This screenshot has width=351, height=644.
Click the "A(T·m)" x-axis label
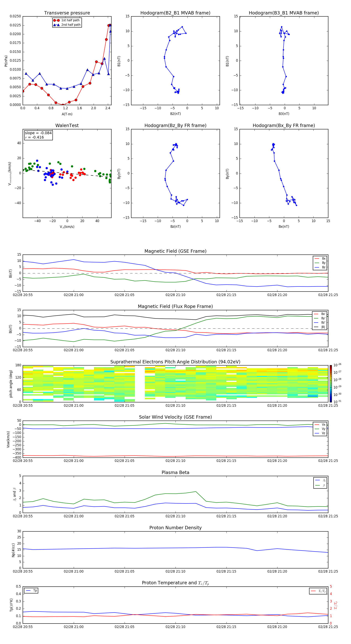(x=67, y=114)
